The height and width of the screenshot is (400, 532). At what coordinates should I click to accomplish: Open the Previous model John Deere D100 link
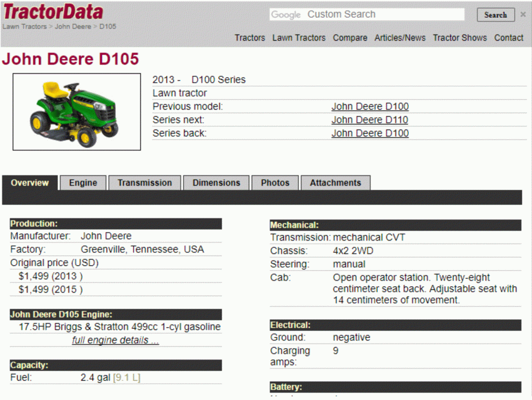(370, 106)
